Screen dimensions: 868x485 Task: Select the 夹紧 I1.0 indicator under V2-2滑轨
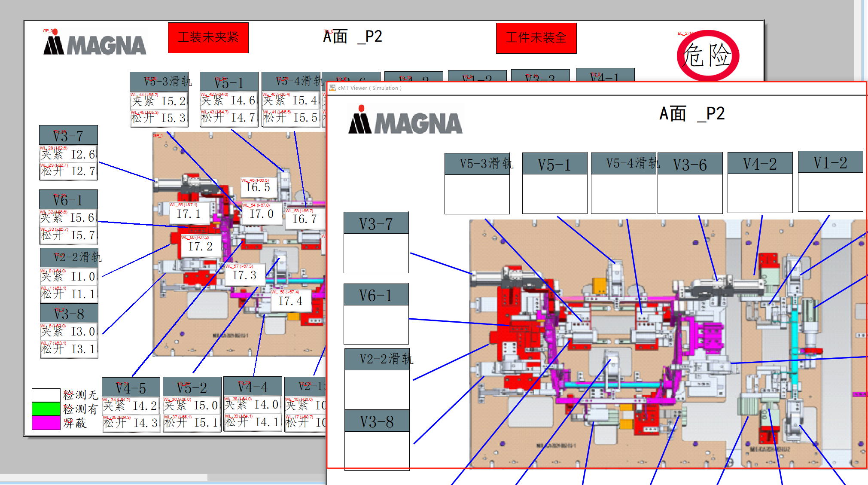(x=69, y=277)
